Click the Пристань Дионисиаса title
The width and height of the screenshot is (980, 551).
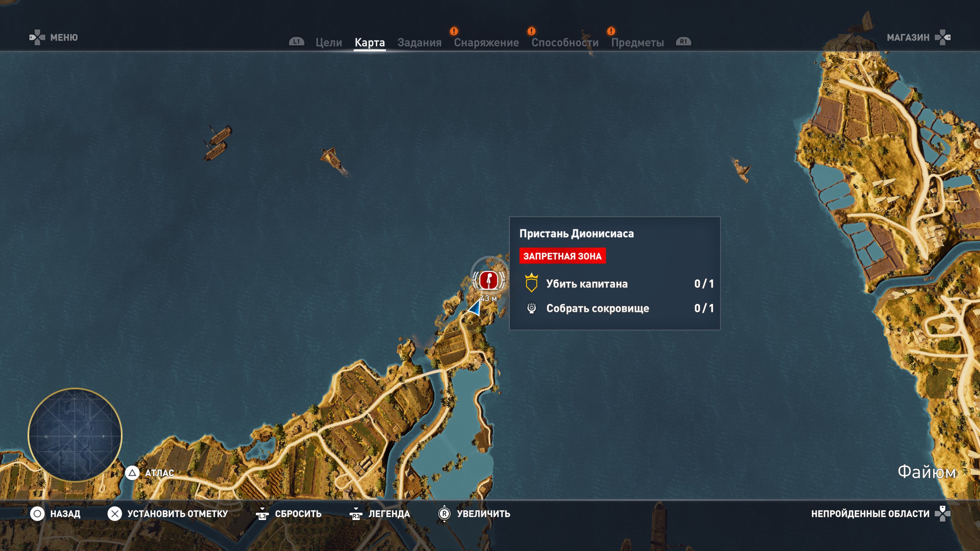(577, 233)
